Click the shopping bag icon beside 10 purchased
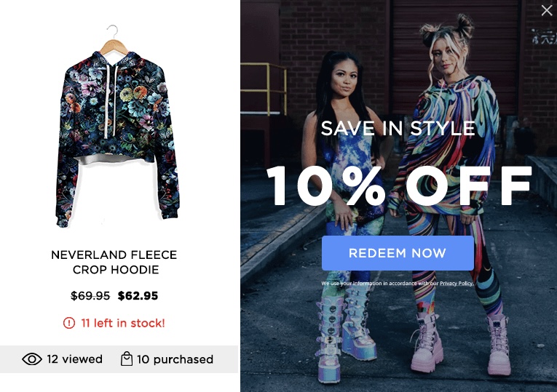557x392 pixels. tap(127, 359)
